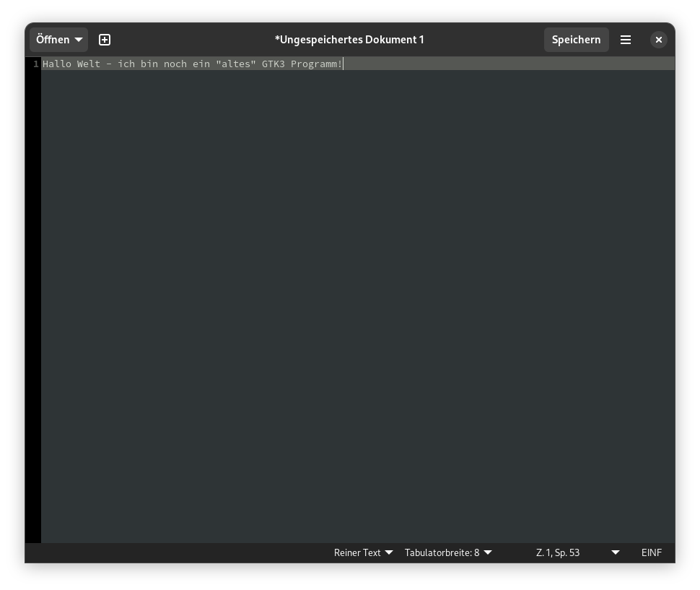
Task: Click the window title Ungespeichertes Dokument 1
Action: (x=349, y=40)
